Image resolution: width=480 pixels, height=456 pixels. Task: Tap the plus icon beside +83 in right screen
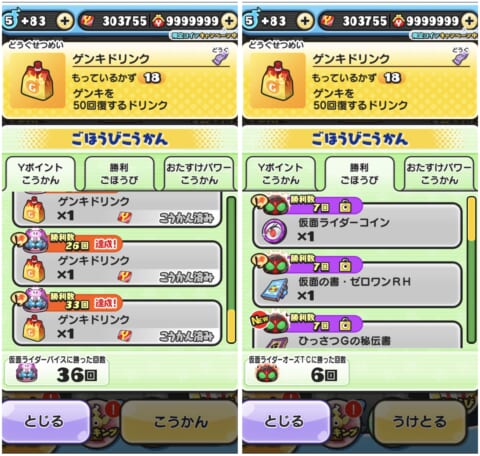click(305, 21)
